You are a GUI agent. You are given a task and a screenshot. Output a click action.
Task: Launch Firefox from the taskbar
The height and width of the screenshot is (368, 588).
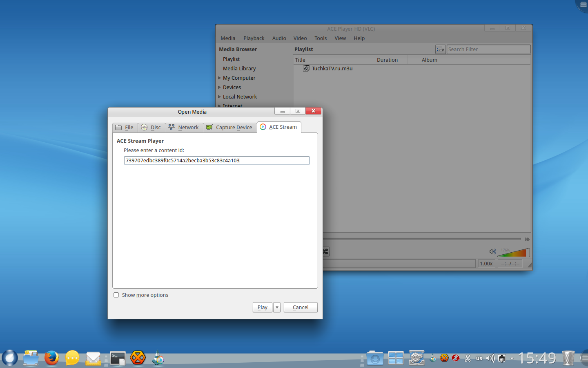(51, 358)
